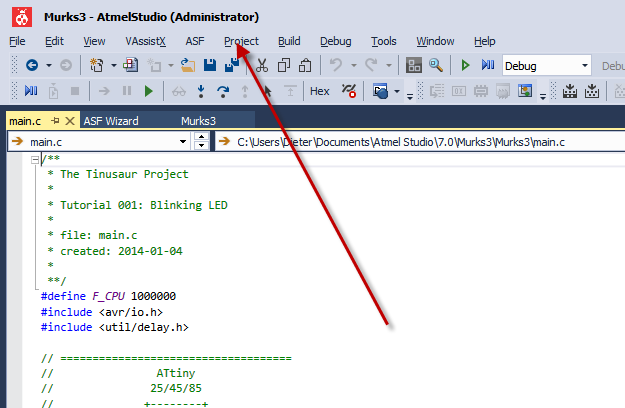Click the grayed processor chip icon
625x408 pixels.
(481, 91)
